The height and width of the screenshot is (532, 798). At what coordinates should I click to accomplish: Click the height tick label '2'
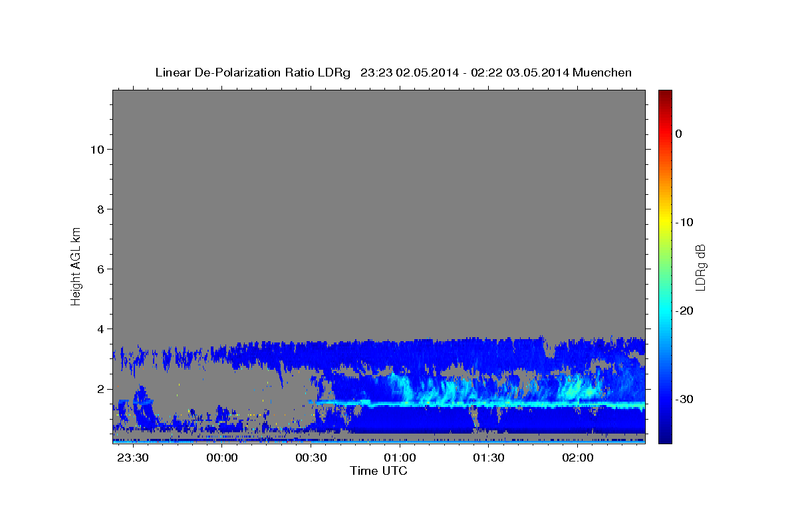[99, 388]
